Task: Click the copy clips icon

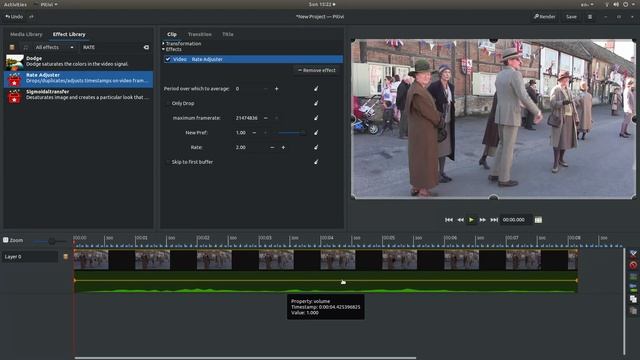Action: click(633, 299)
